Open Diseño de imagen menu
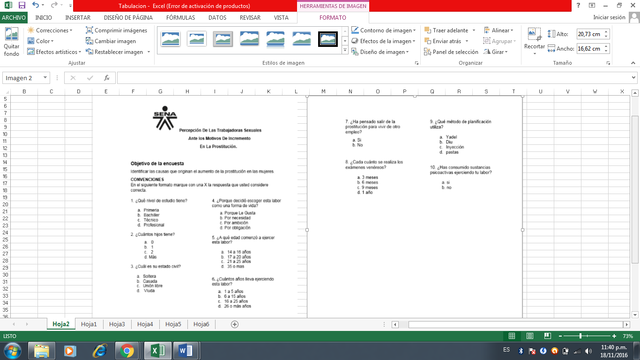The height and width of the screenshot is (360, 640). point(380,52)
